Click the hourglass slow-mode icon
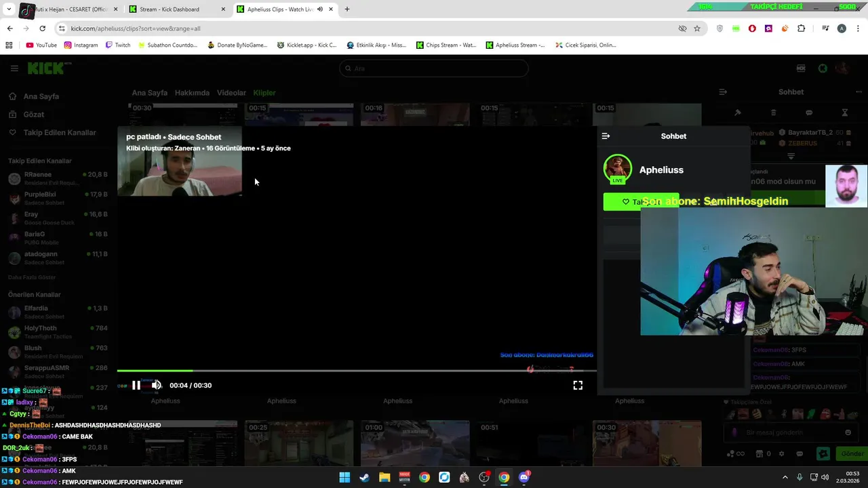This screenshot has width=868, height=488. pyautogui.click(x=845, y=113)
